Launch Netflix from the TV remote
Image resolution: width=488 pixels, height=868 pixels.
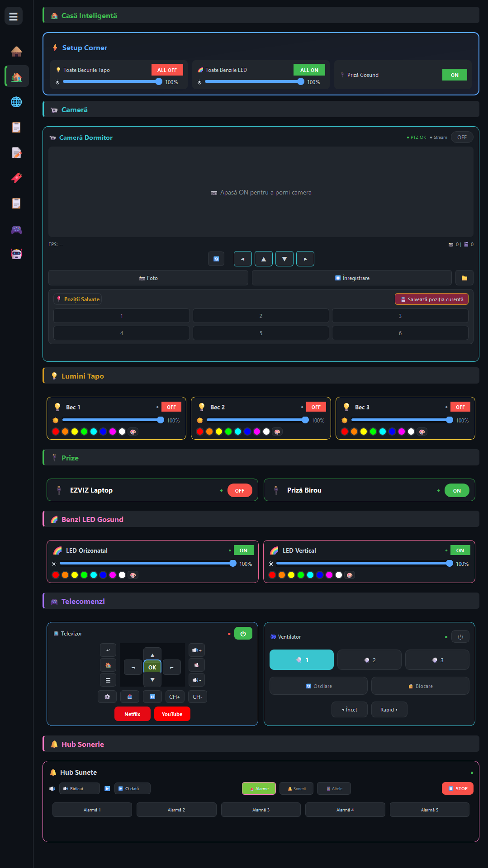coord(132,714)
